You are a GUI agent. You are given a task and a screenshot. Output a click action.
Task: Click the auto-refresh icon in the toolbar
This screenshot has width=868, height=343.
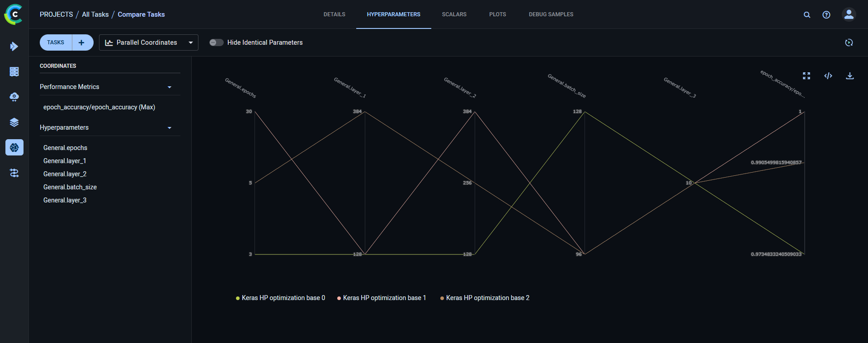coord(849,42)
